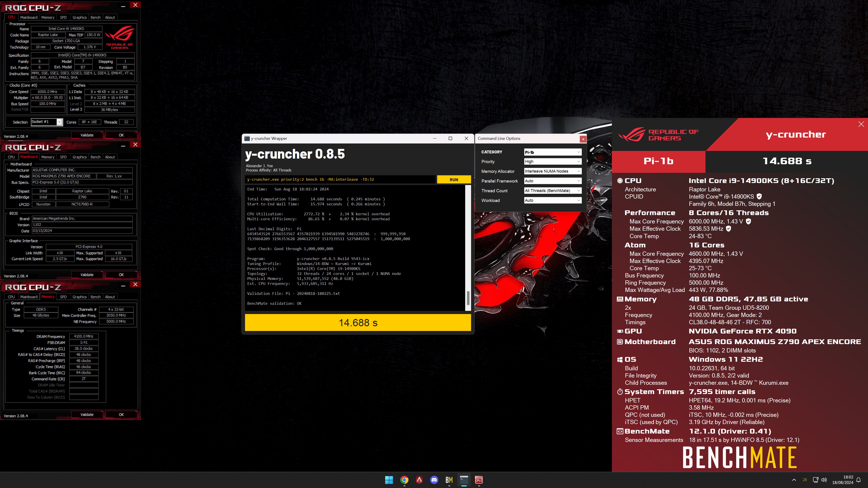Viewport: 868px width, 488px height.
Task: Open BenchMate taskbar icon
Action: click(x=449, y=480)
